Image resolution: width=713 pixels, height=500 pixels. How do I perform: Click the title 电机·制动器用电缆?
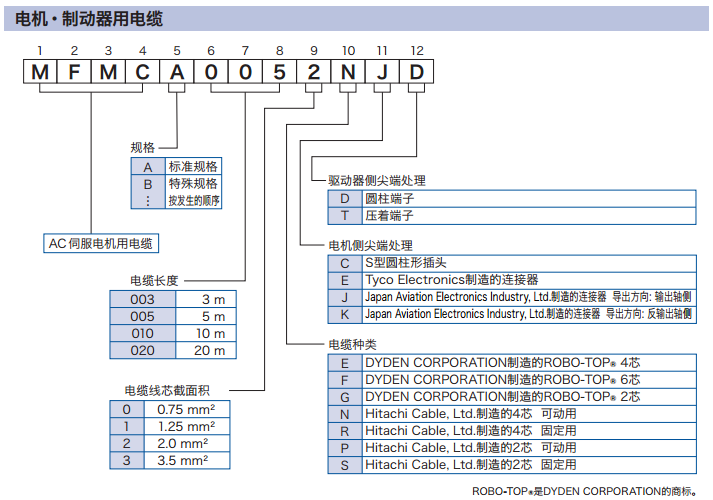(90, 19)
